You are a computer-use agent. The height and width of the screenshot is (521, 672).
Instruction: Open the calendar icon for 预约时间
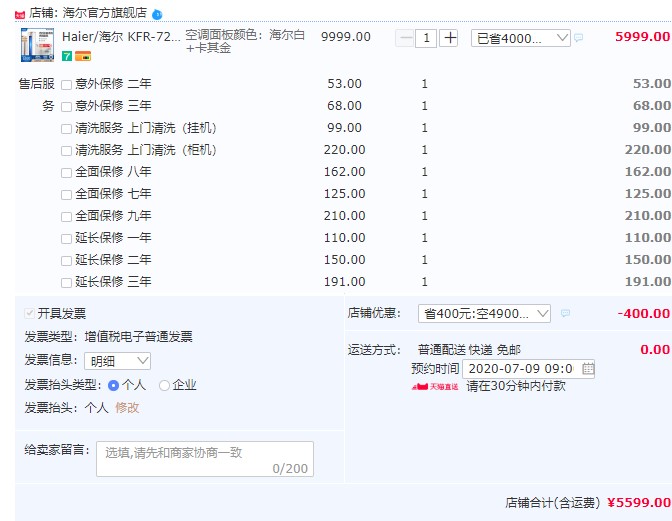(588, 368)
